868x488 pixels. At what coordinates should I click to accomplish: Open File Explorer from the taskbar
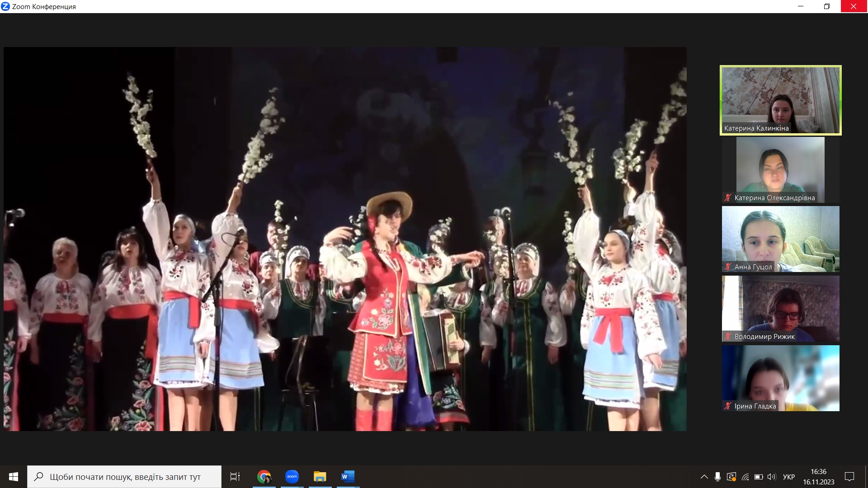[x=320, y=477]
